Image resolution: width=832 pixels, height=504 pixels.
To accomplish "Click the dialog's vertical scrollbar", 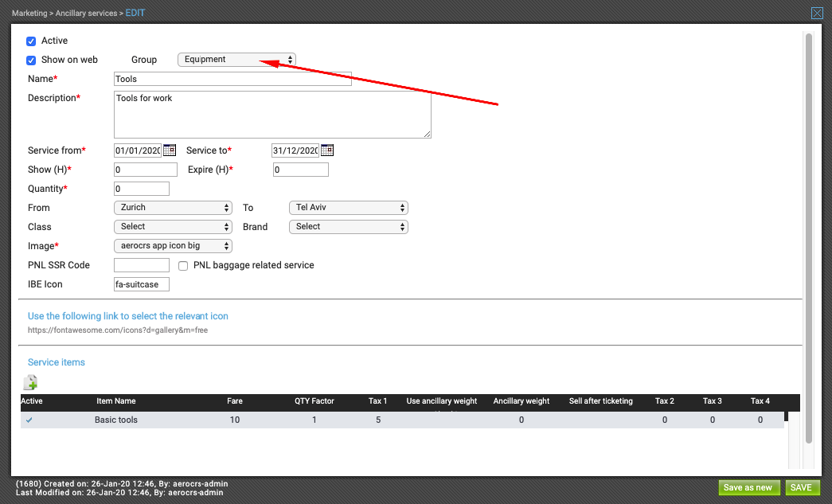I will coord(809,238).
